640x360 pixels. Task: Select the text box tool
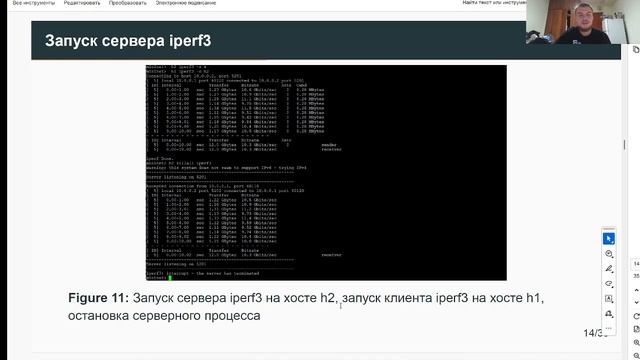[609, 299]
